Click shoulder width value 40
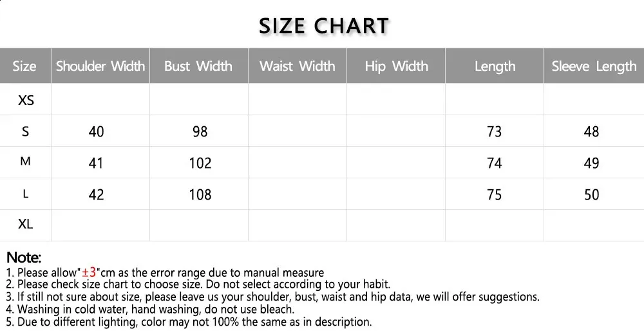Screen dimensions: 644x336 (96, 132)
